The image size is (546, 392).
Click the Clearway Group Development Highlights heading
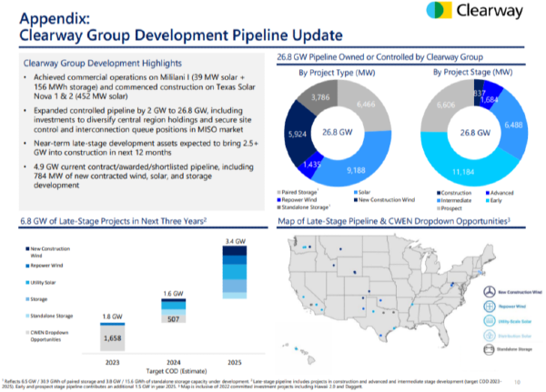tap(102, 64)
